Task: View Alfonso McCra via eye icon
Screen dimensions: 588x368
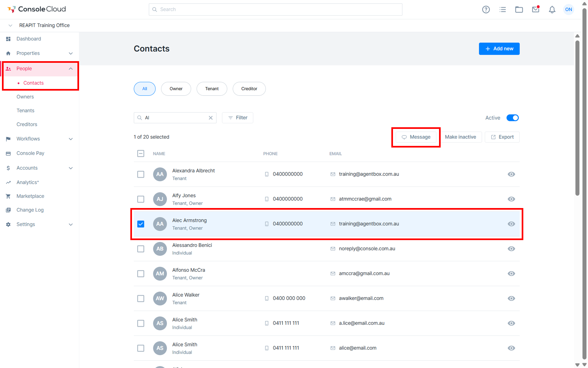Action: point(511,273)
